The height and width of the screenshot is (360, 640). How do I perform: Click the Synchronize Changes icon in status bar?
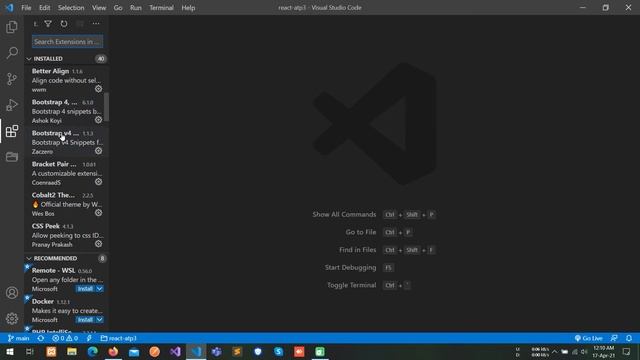click(41, 338)
